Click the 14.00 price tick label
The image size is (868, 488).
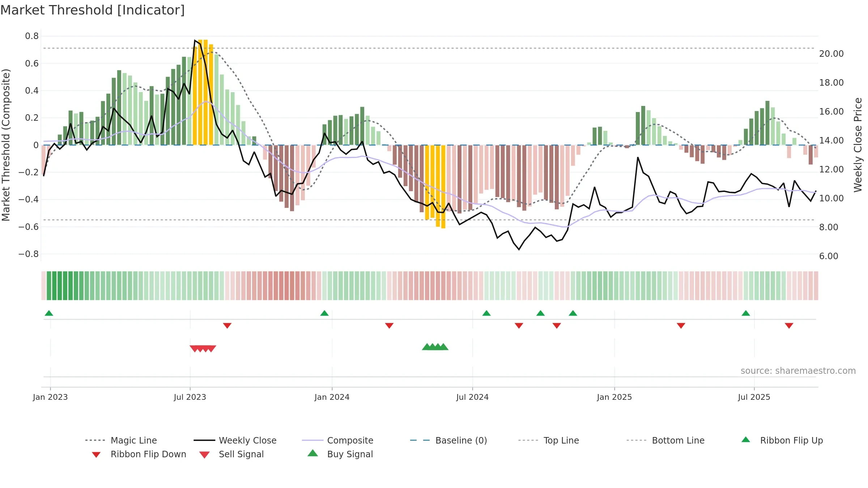831,140
